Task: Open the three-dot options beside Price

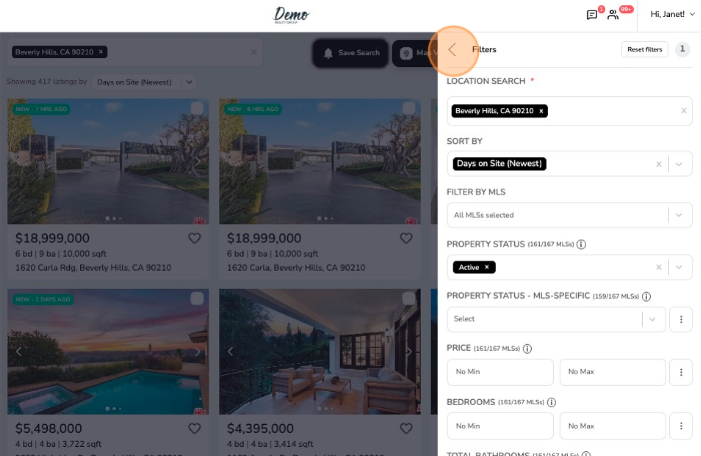Action: [x=681, y=372]
